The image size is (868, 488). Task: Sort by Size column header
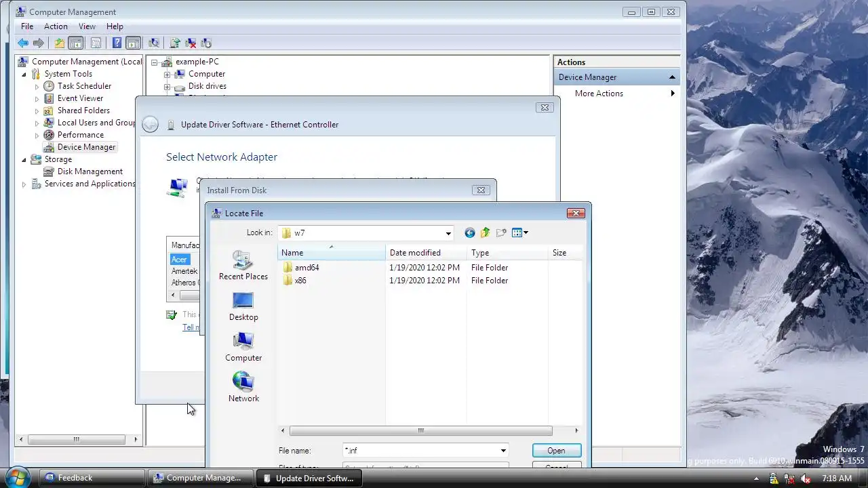pos(564,253)
